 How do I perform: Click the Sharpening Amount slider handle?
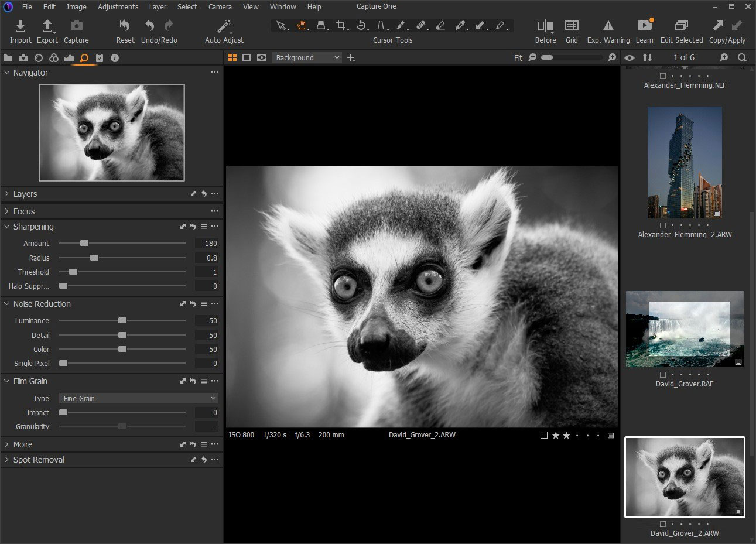point(84,243)
